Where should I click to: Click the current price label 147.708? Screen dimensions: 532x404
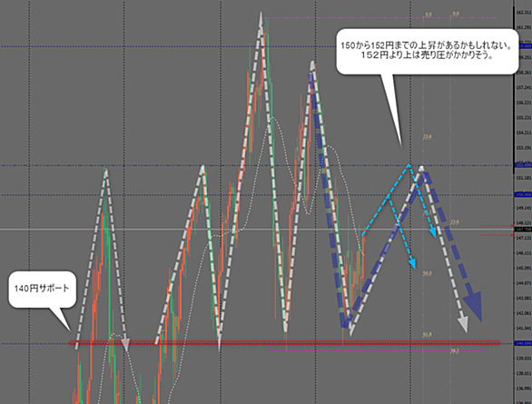523,230
